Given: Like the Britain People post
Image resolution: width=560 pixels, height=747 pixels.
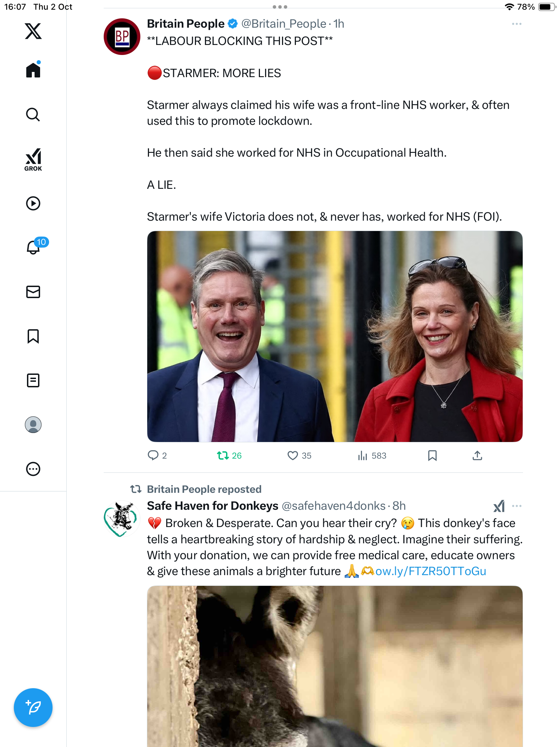Looking at the screenshot, I should pyautogui.click(x=293, y=455).
